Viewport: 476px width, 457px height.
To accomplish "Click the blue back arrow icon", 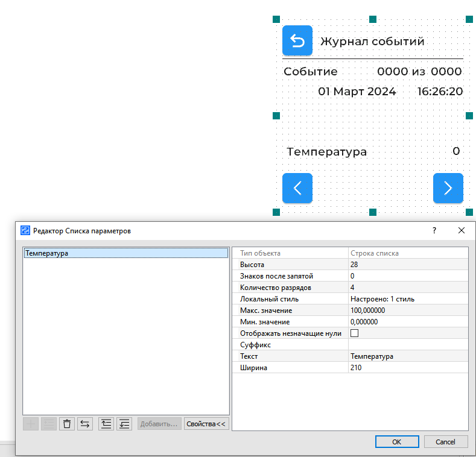I will tap(297, 40).
